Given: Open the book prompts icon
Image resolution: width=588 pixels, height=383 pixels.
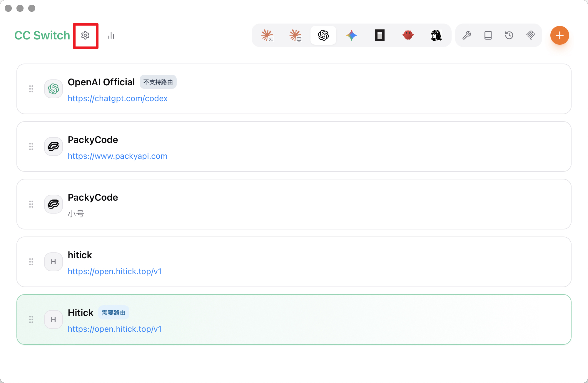Looking at the screenshot, I should [488, 35].
